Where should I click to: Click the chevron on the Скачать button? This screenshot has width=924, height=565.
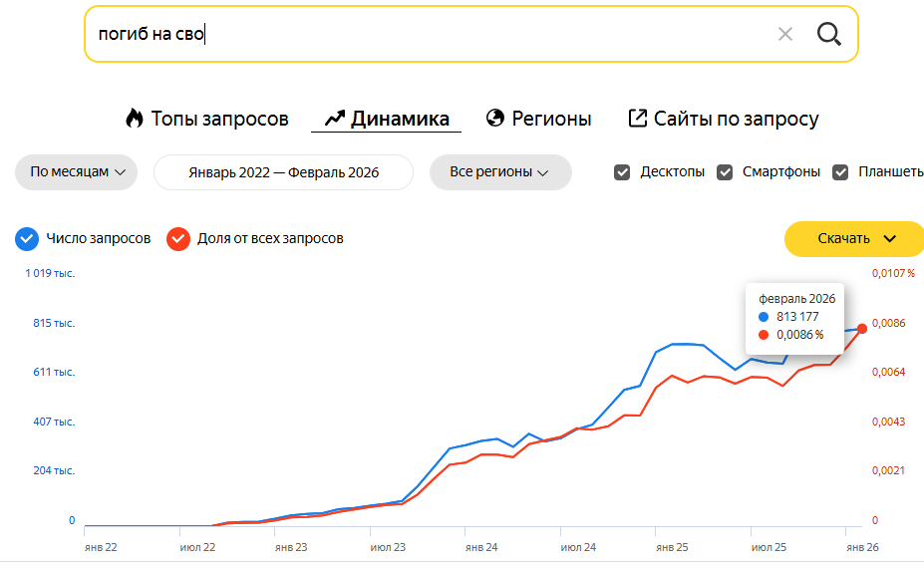click(890, 238)
